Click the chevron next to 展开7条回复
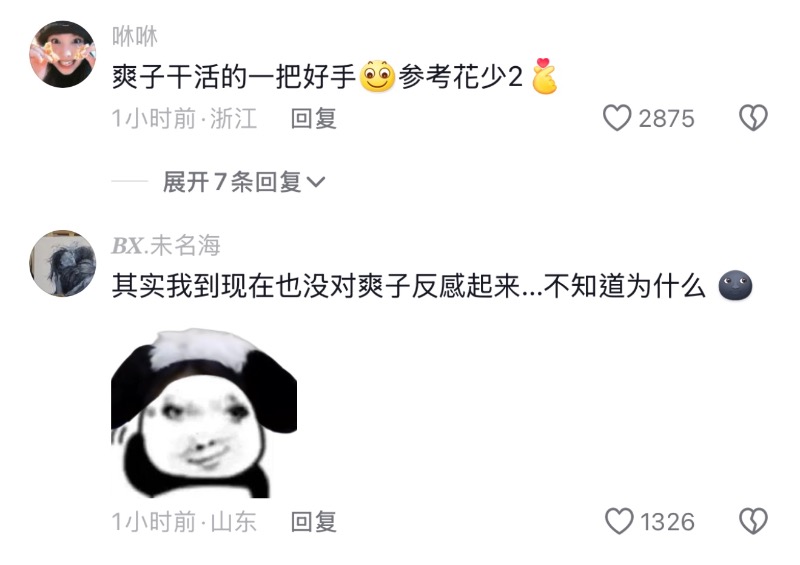Viewport: 800px width, 565px height. click(x=316, y=182)
